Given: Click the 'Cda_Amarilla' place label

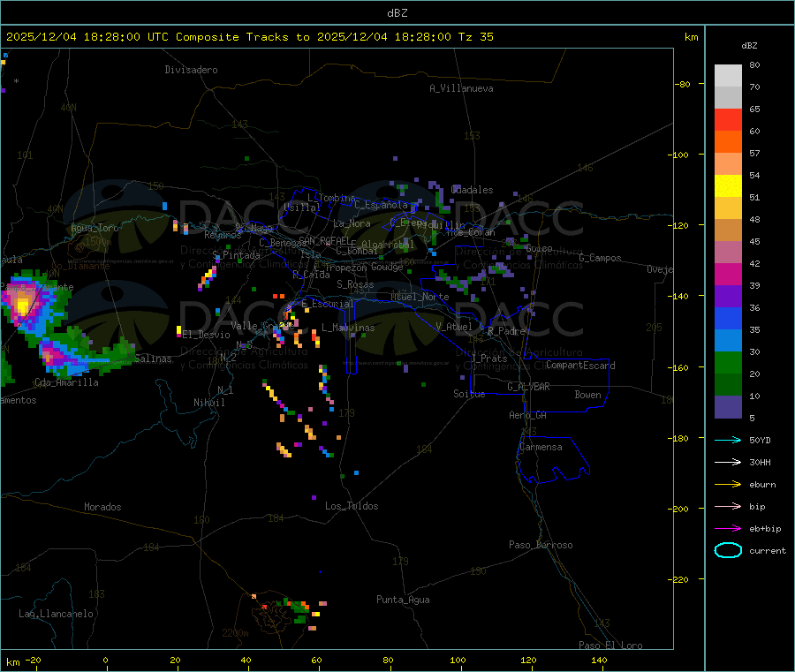Looking at the screenshot, I should (x=66, y=382).
